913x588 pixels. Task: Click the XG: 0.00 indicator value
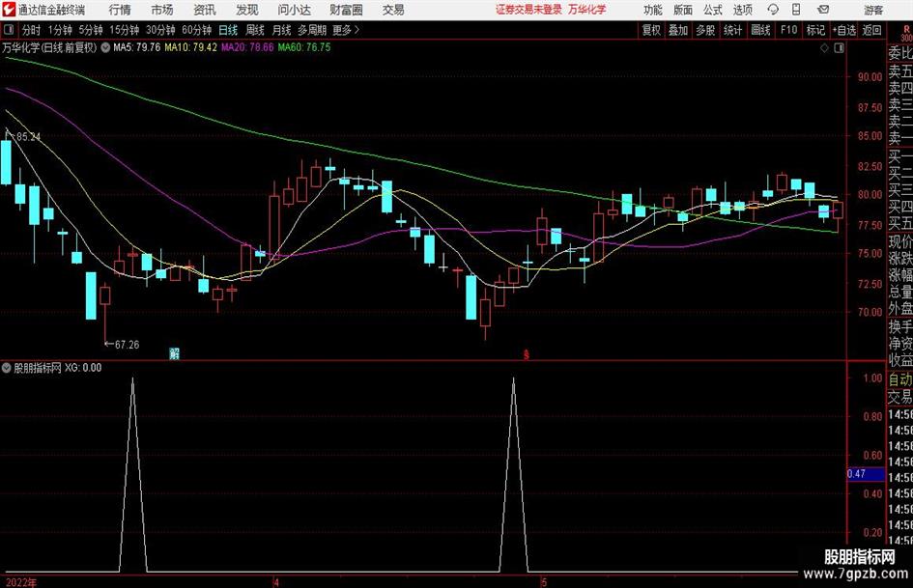tap(83, 368)
